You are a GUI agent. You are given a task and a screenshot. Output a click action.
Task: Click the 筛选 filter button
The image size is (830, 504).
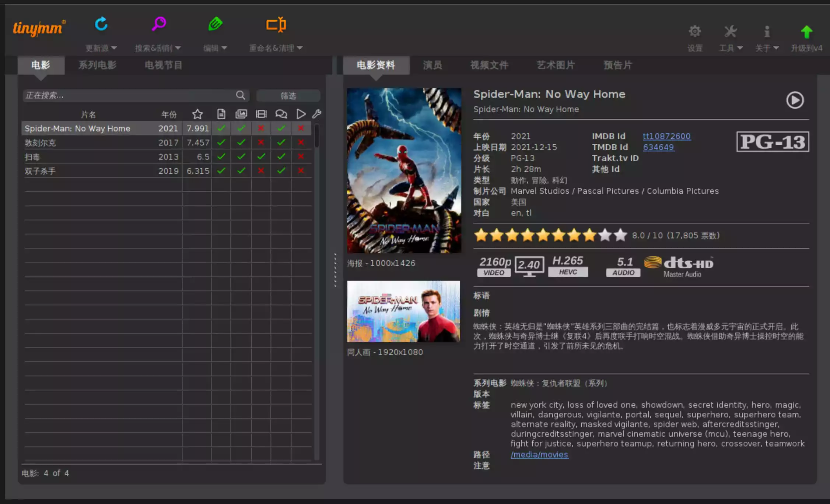point(288,96)
